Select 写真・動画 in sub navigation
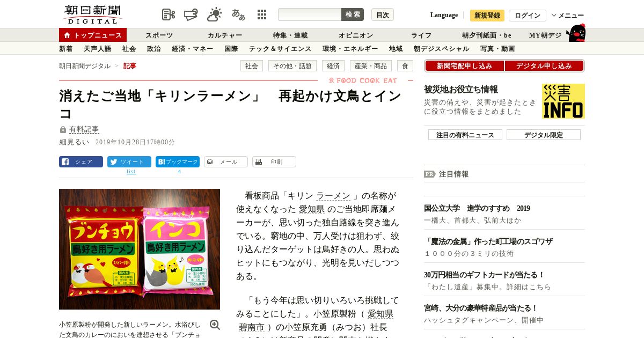 (x=497, y=49)
